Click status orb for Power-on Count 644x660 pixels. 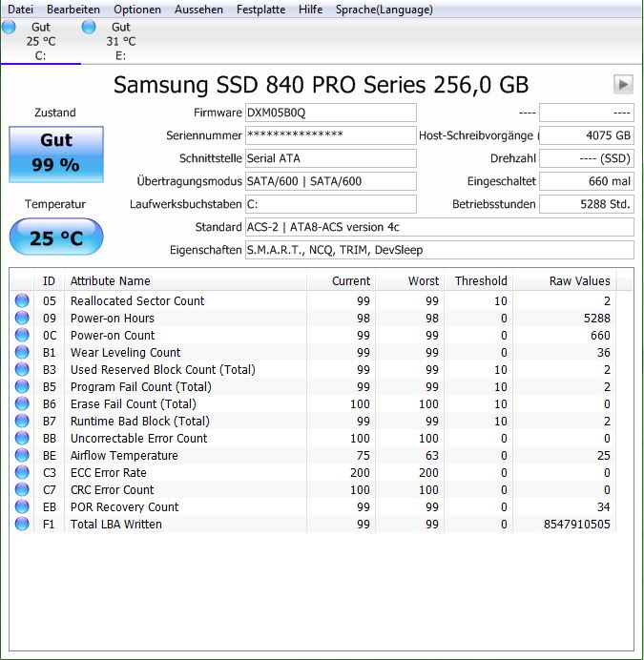click(x=22, y=335)
